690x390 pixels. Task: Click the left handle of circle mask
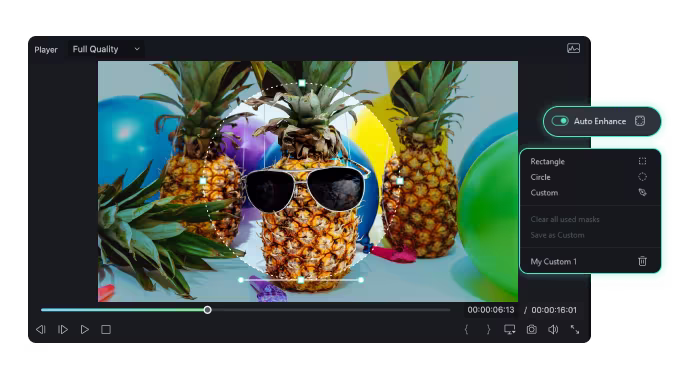(x=203, y=181)
